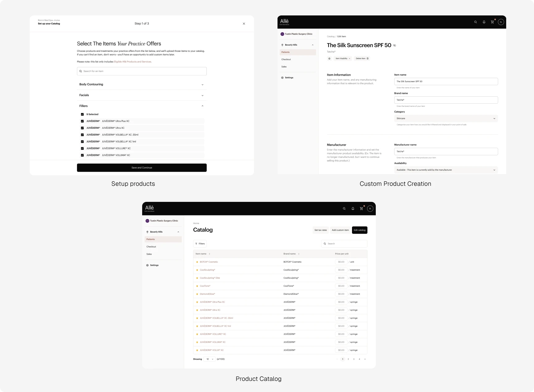Click the next page arrow in catalog pagination

click(365, 359)
